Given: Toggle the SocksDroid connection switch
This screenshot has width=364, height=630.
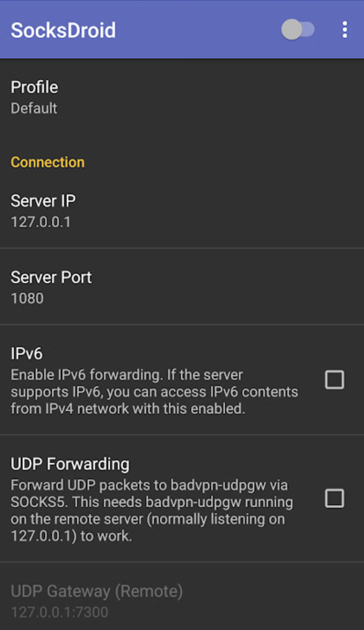Looking at the screenshot, I should click(298, 29).
